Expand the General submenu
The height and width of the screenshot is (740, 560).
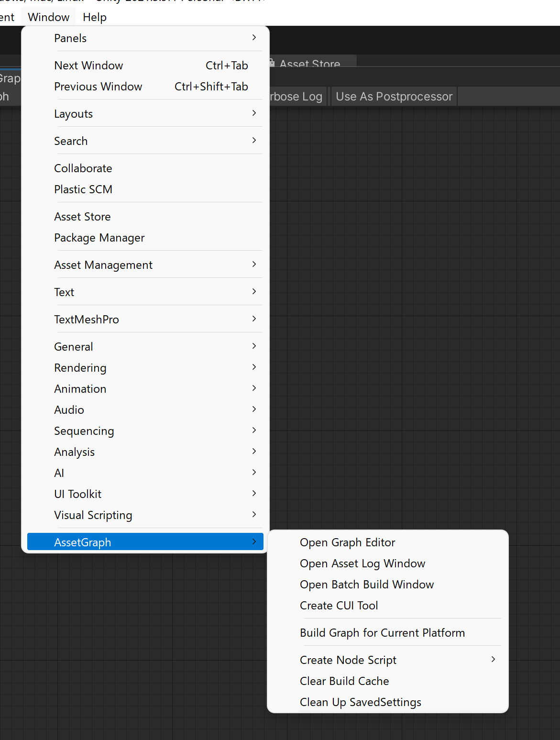click(145, 347)
